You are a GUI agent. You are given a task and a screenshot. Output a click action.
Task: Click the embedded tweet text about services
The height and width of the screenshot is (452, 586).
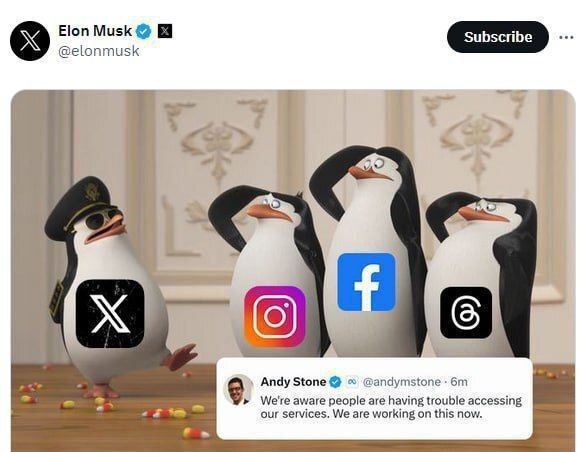(391, 407)
